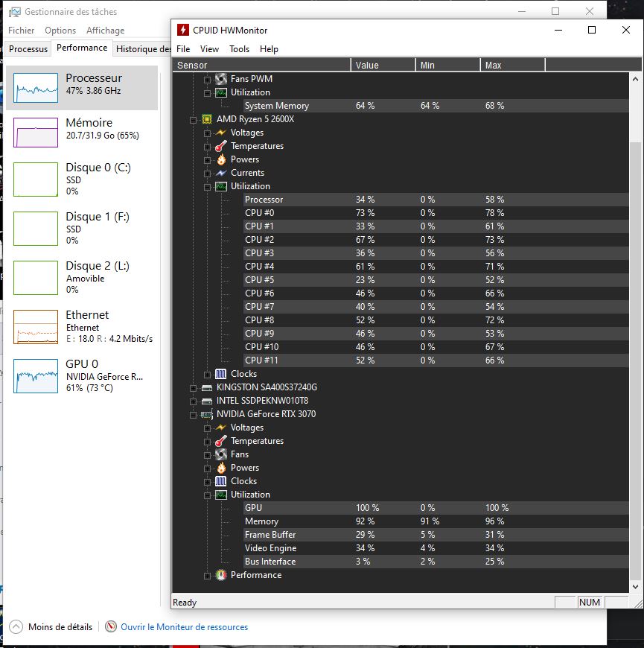Open the Tools menu in HWMonitor
644x648 pixels.
point(239,49)
